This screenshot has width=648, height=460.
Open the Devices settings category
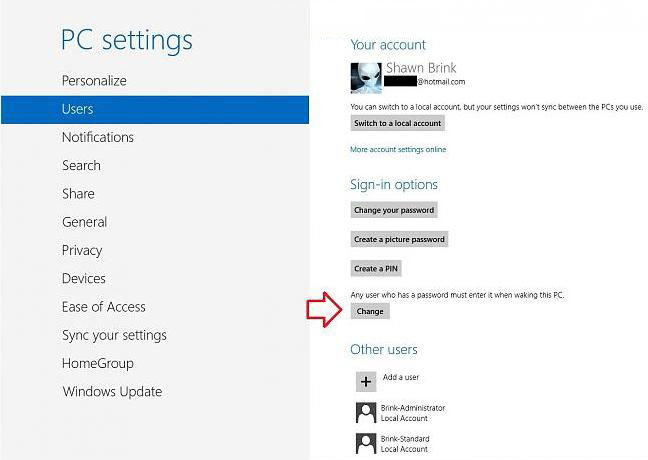(83, 279)
